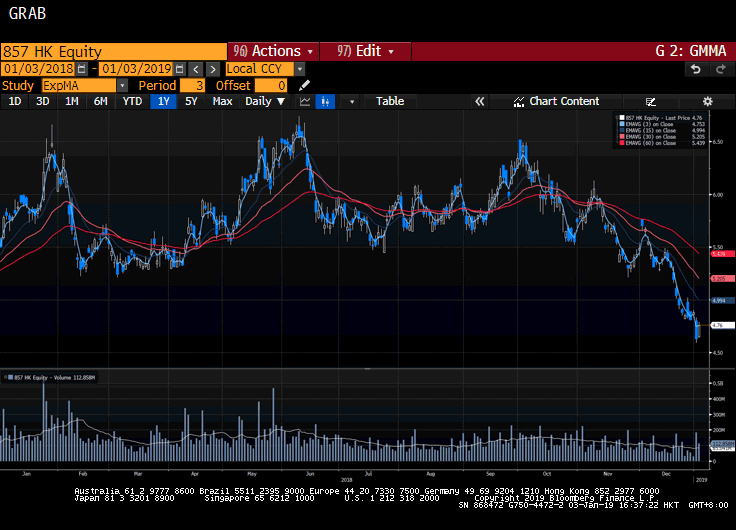Viewport: 736px width, 530px height.
Task: Select the 1Y range tab
Action: 163,101
